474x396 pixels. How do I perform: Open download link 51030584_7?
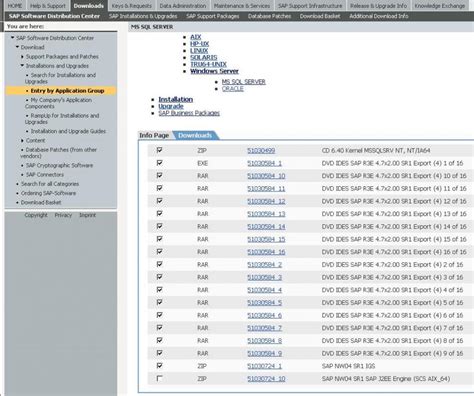pos(264,328)
